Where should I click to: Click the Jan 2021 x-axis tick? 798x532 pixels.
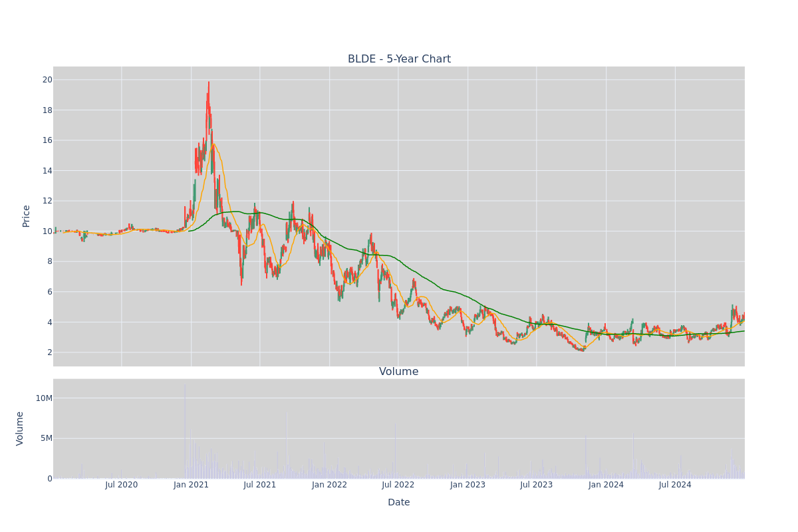coord(192,485)
